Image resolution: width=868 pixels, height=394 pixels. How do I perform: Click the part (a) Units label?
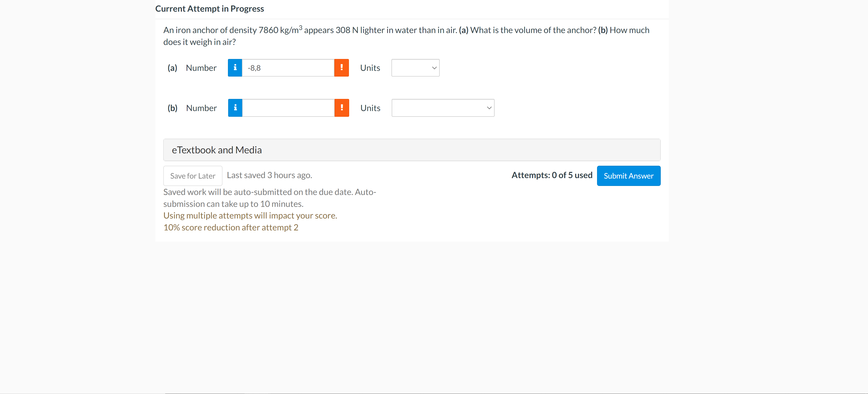pyautogui.click(x=370, y=68)
